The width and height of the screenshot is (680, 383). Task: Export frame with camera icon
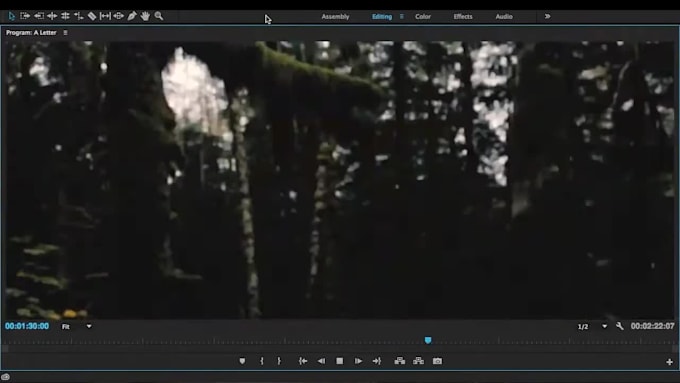tap(438, 361)
